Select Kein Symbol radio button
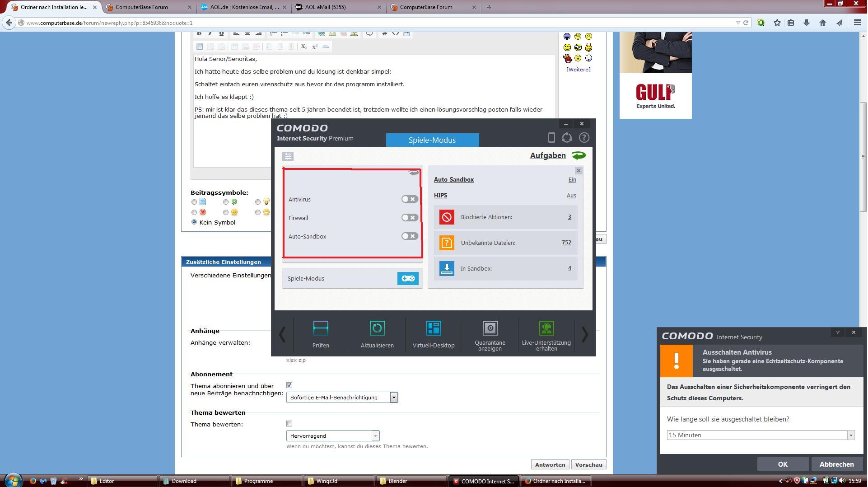This screenshot has height=487, width=868. point(194,222)
